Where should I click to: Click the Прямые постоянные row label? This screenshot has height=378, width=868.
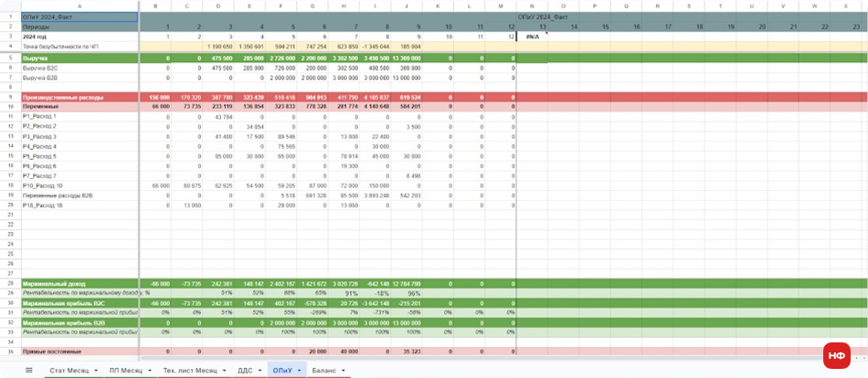pos(79,351)
